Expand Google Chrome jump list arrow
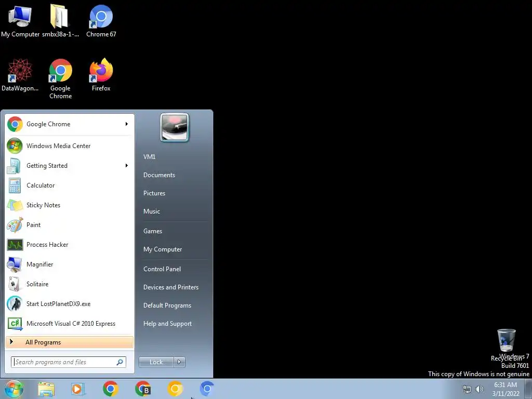532x399 pixels. 127,124
